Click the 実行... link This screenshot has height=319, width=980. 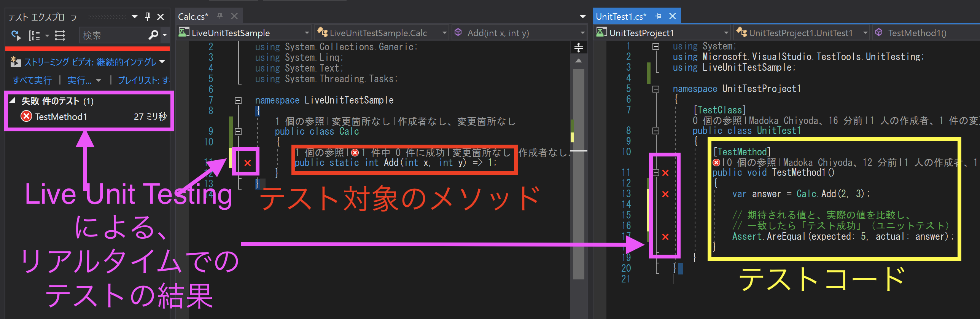click(80, 80)
